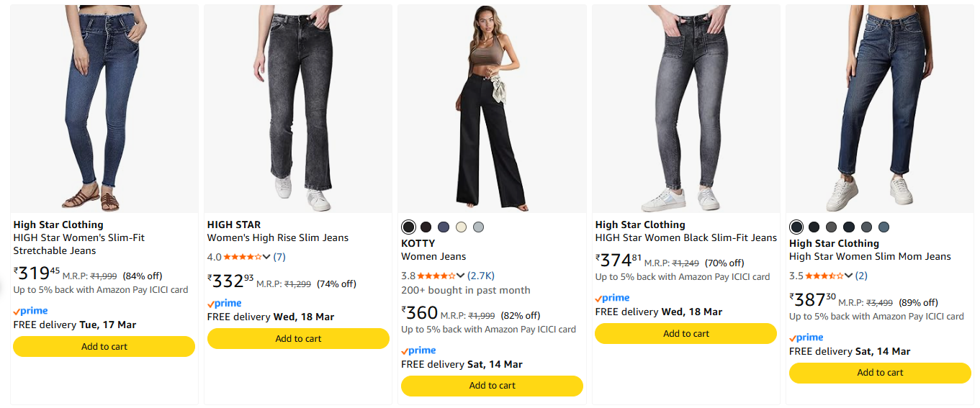Screen dimensions: 980x408
Task: Choose the navy blue swatch on KOTTY Women Jeans
Action: (444, 227)
